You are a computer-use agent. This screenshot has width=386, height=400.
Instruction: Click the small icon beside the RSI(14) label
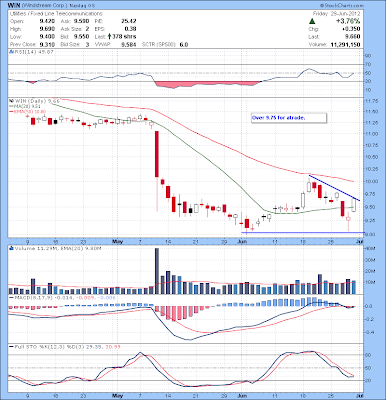10,52
